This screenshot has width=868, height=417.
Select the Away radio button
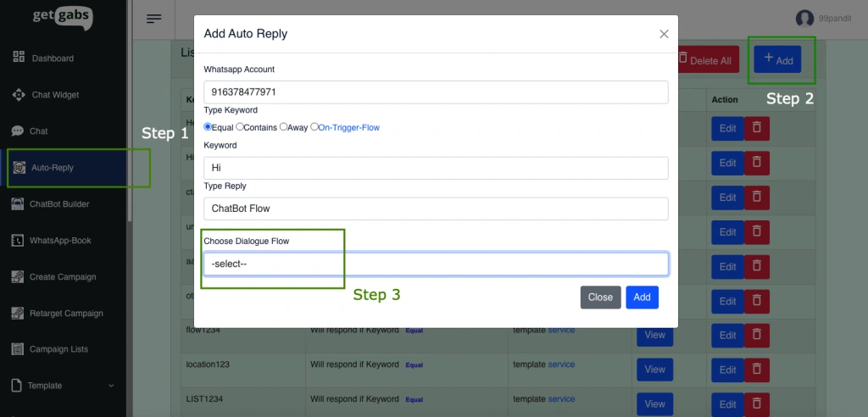(284, 127)
